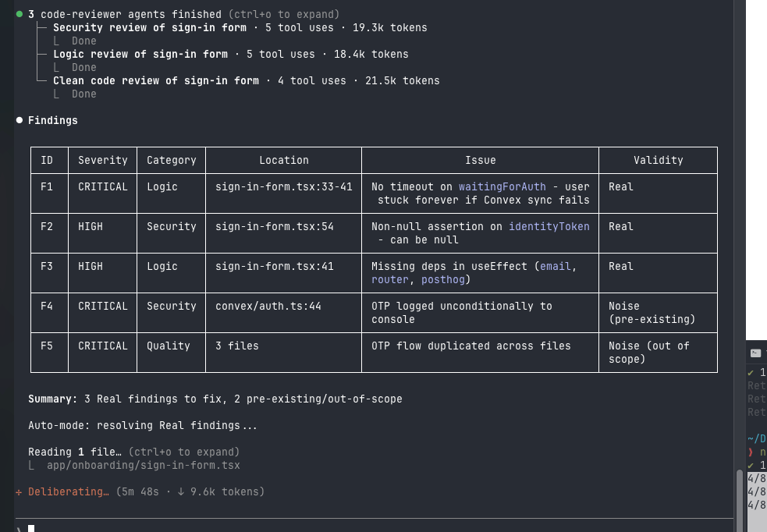Click the "F1" ID cell

[x=47, y=186]
